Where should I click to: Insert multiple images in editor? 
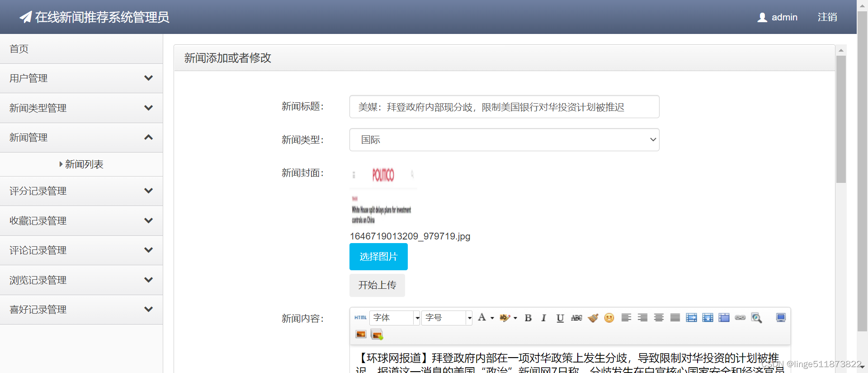(377, 335)
